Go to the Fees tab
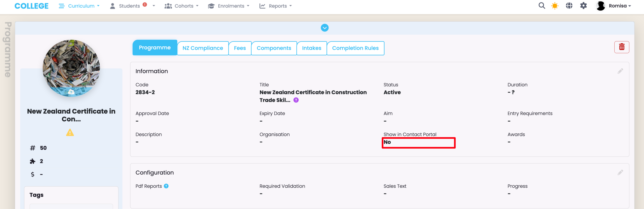644x209 pixels. 240,48
